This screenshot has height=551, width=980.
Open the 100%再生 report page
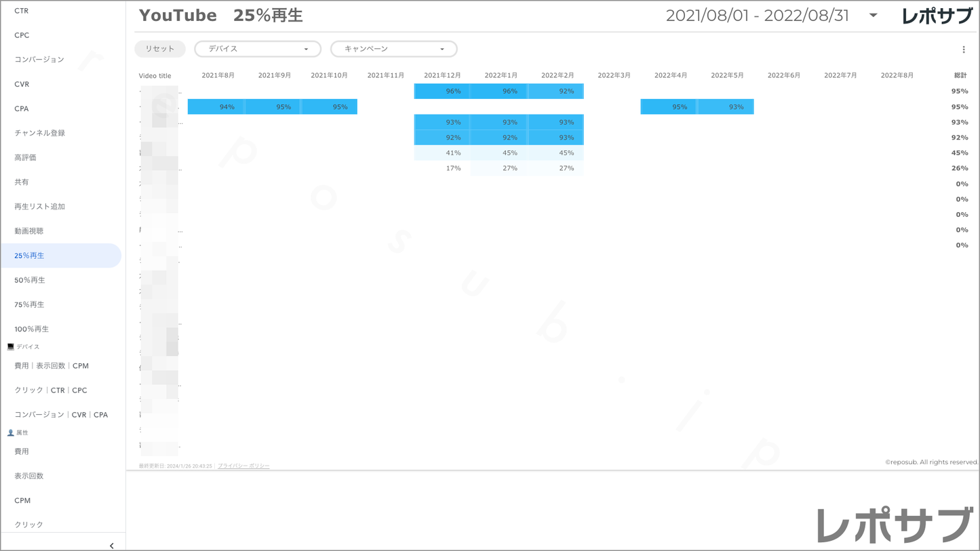(x=32, y=329)
